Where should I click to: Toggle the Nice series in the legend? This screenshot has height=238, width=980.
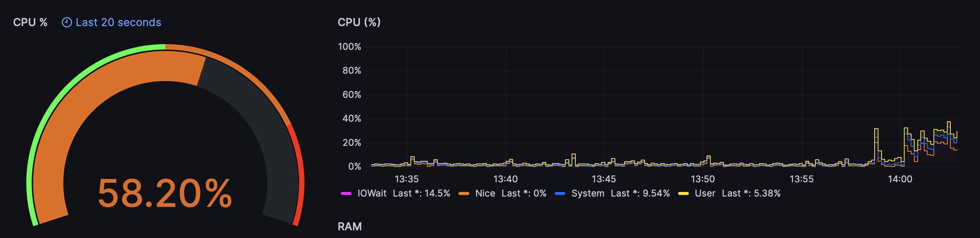click(485, 193)
